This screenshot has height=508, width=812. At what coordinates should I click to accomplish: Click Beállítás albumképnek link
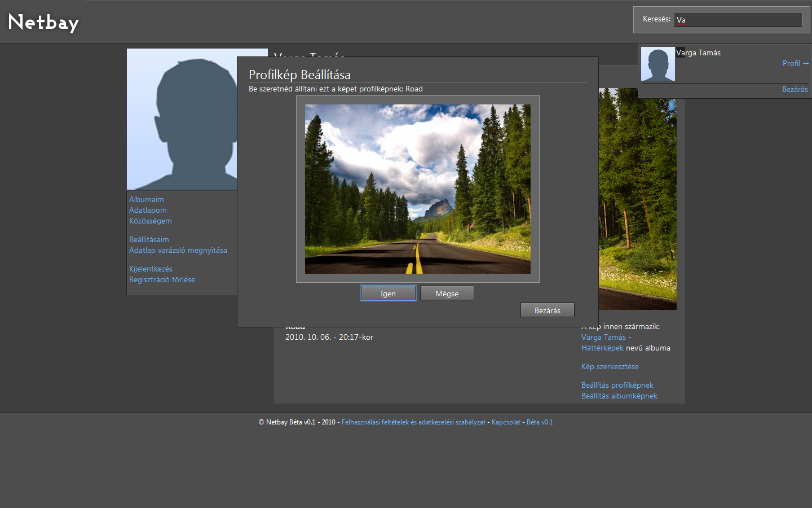[x=619, y=396]
